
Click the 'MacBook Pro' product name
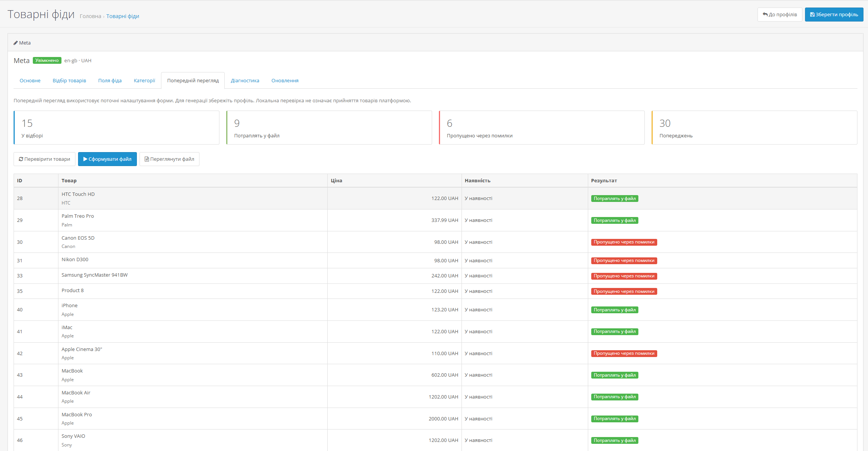tap(77, 415)
